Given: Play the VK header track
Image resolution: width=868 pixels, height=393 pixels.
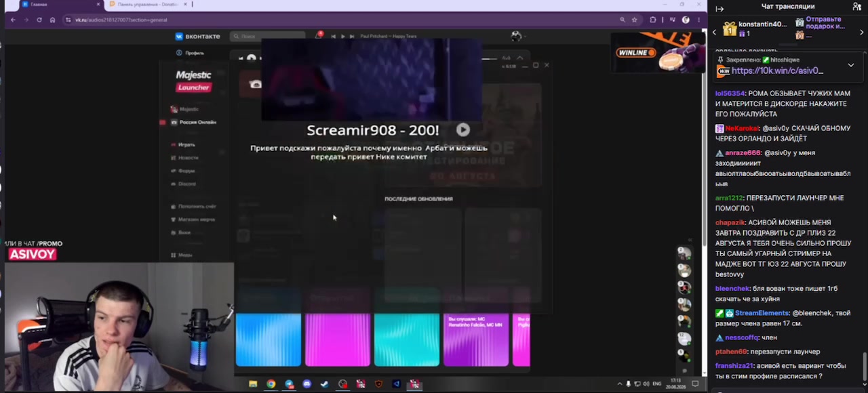Looking at the screenshot, I should point(342,36).
